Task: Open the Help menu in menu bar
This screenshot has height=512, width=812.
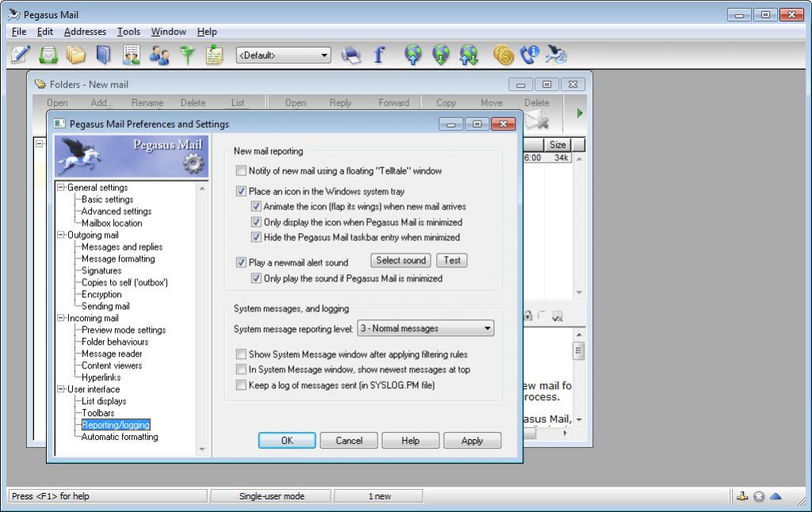Action: (207, 32)
